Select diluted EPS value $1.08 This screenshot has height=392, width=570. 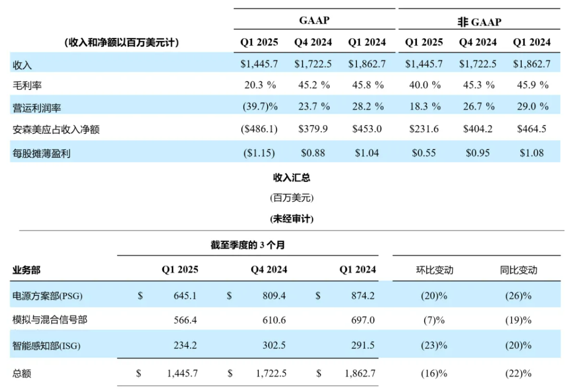(532, 153)
